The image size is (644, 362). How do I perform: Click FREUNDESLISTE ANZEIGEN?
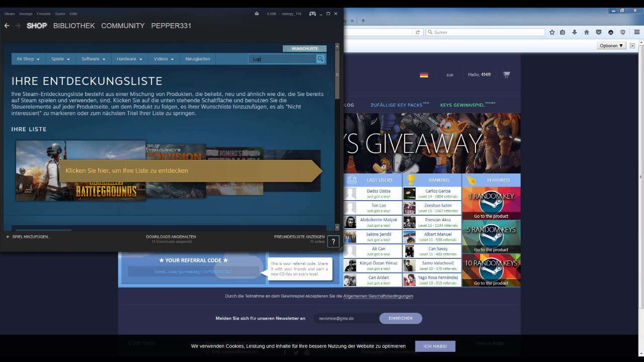click(x=299, y=237)
